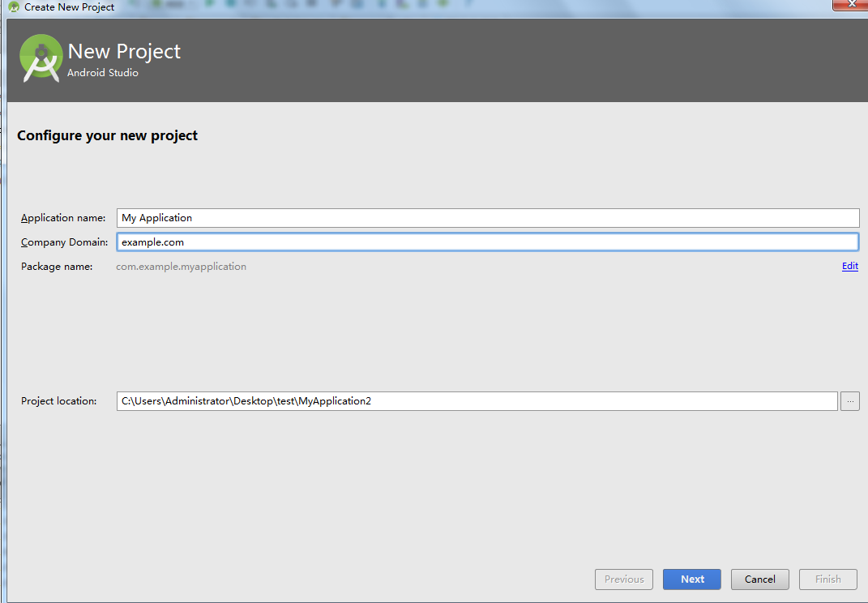Click the Application name label

63,218
